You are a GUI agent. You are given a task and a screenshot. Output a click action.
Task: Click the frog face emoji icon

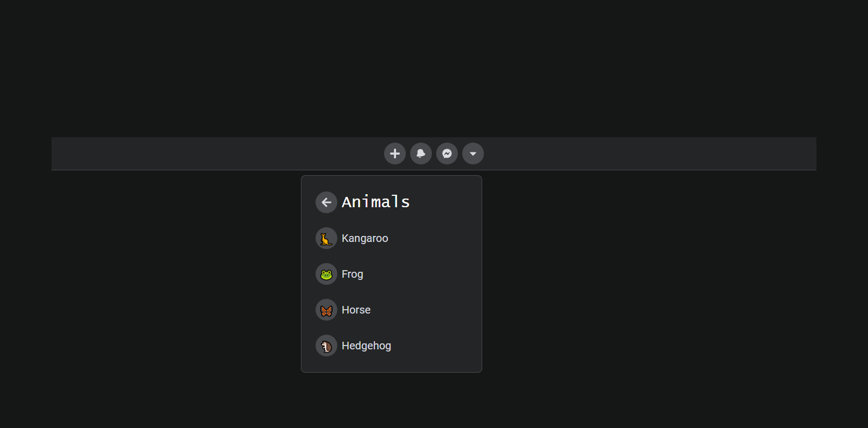[326, 274]
